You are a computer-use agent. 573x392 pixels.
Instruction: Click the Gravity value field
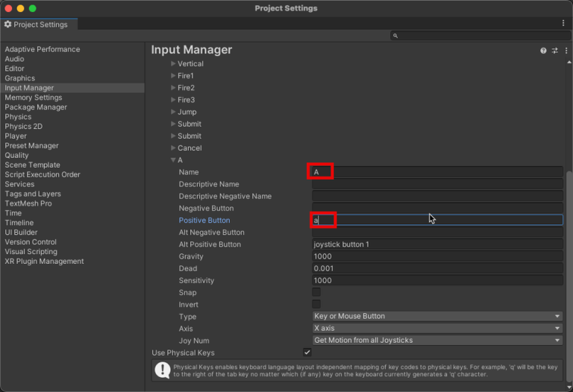(x=437, y=256)
